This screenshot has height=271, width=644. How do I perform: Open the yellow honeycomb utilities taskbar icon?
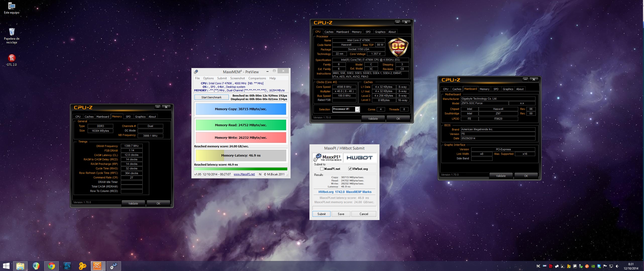pos(82,266)
